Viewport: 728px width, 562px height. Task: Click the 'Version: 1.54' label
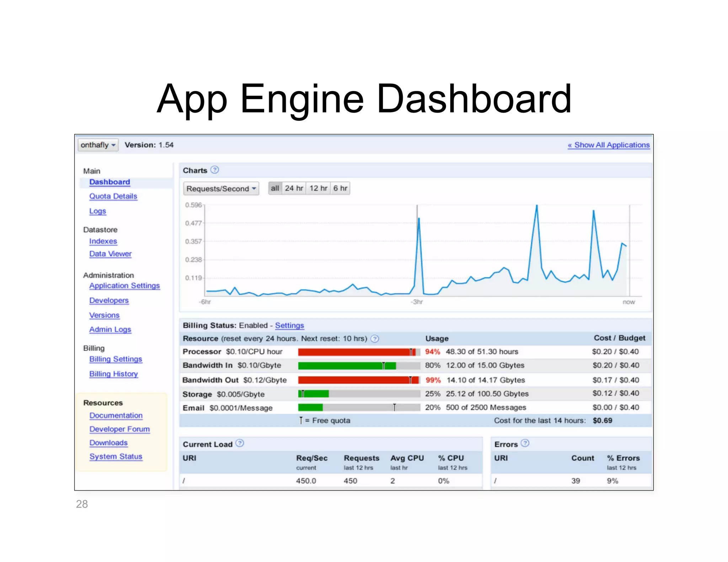coord(149,145)
